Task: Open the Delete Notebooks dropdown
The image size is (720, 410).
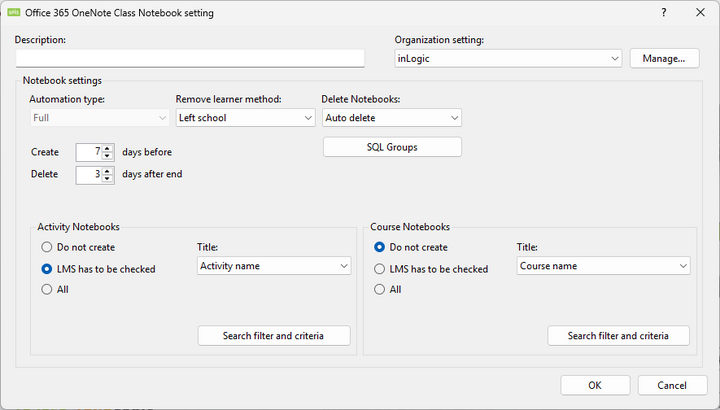Action: point(391,118)
